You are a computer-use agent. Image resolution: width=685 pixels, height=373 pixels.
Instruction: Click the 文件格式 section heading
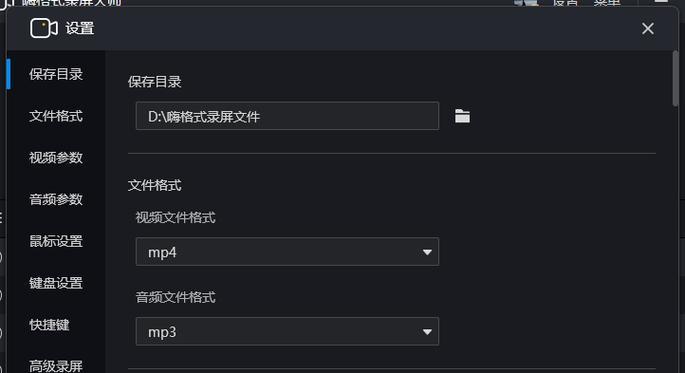(155, 185)
